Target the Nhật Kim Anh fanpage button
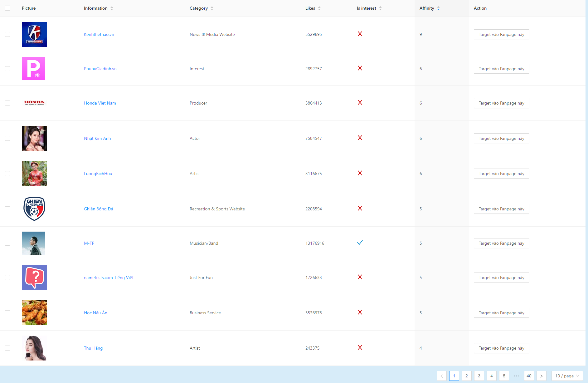Screen dimensions: 588x383 502,138
